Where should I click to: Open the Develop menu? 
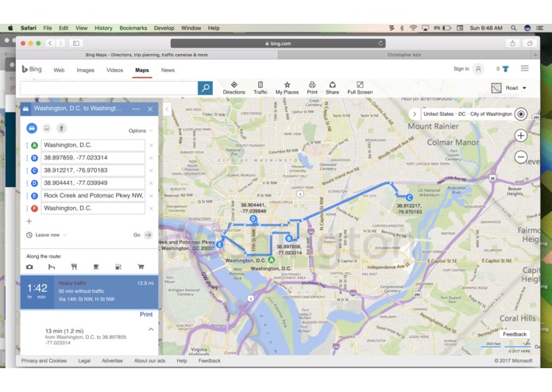click(164, 28)
